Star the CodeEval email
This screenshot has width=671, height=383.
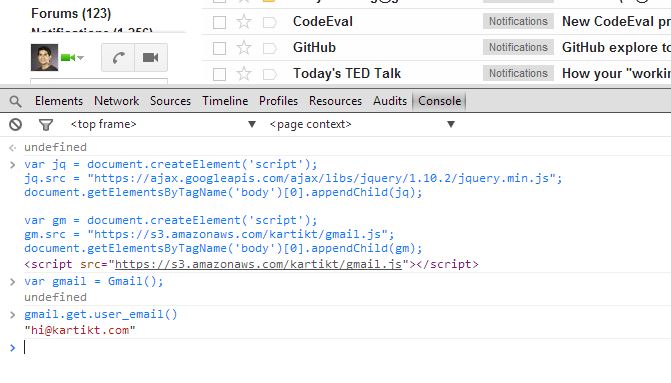pos(244,21)
